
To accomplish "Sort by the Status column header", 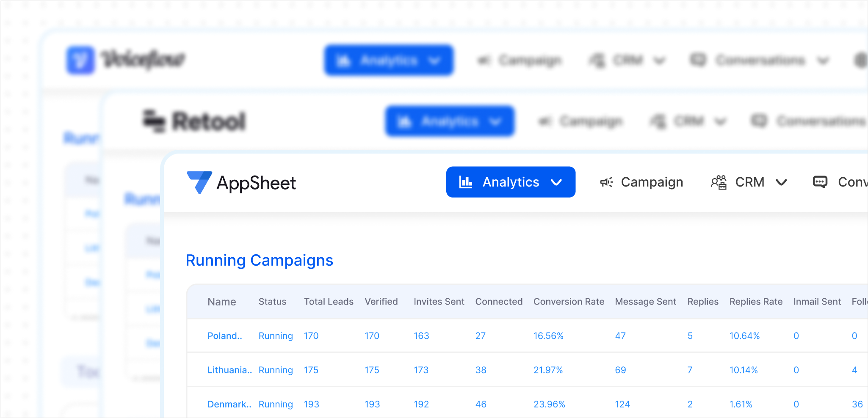I will point(272,302).
